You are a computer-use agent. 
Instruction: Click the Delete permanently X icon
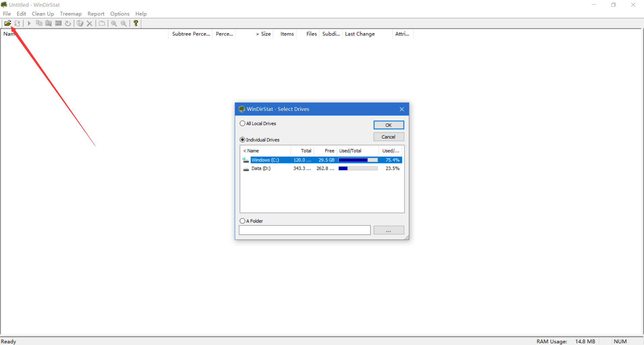(x=90, y=23)
